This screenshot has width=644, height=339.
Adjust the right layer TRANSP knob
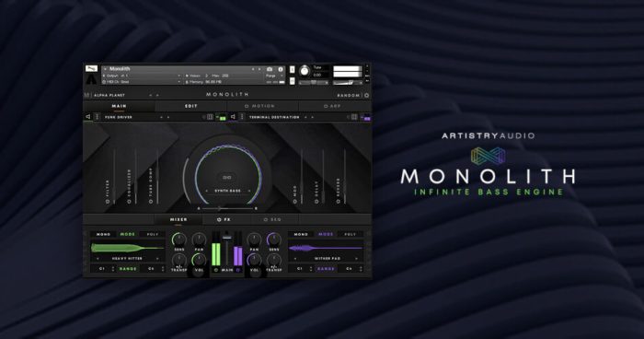[x=273, y=260]
